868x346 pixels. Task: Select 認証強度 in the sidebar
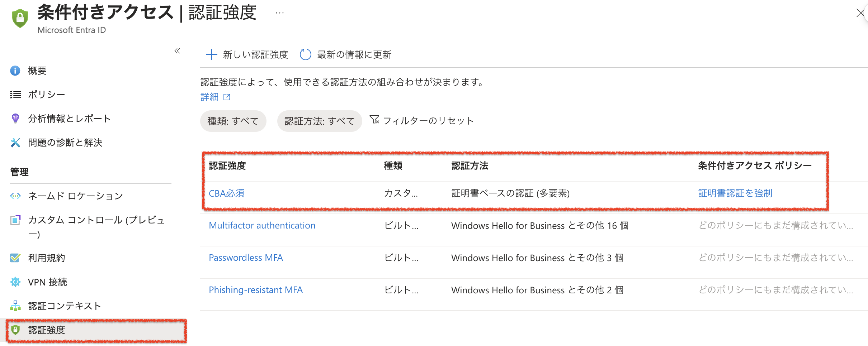pos(47,330)
